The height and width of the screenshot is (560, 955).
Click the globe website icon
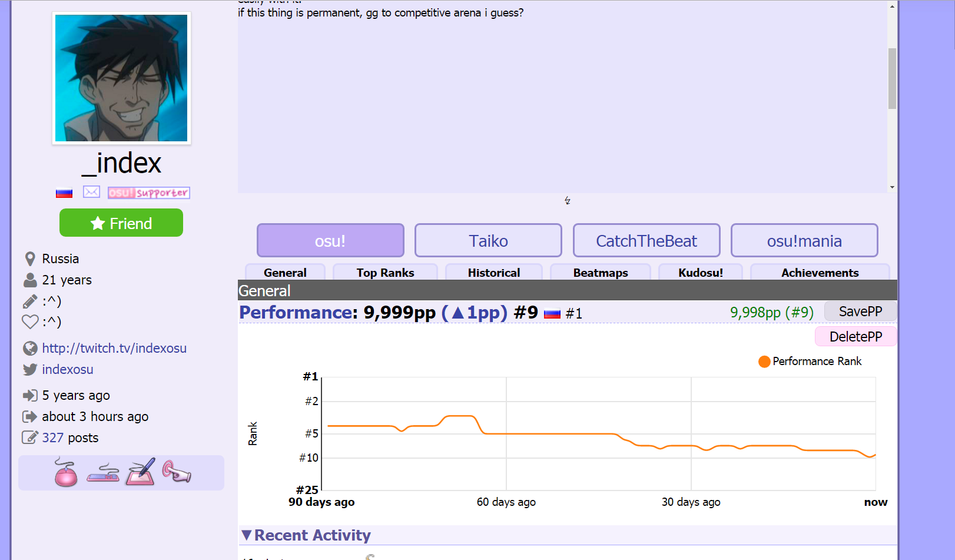click(x=30, y=349)
